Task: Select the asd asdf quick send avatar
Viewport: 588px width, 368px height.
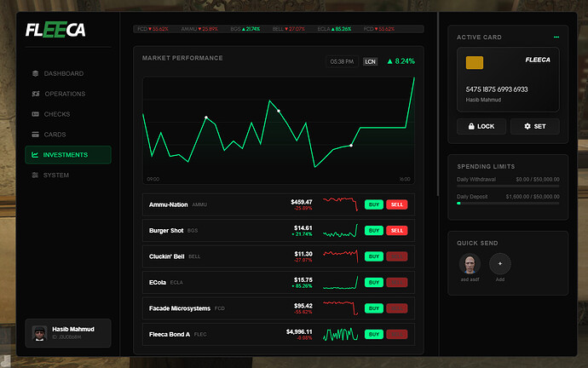Action: point(470,263)
